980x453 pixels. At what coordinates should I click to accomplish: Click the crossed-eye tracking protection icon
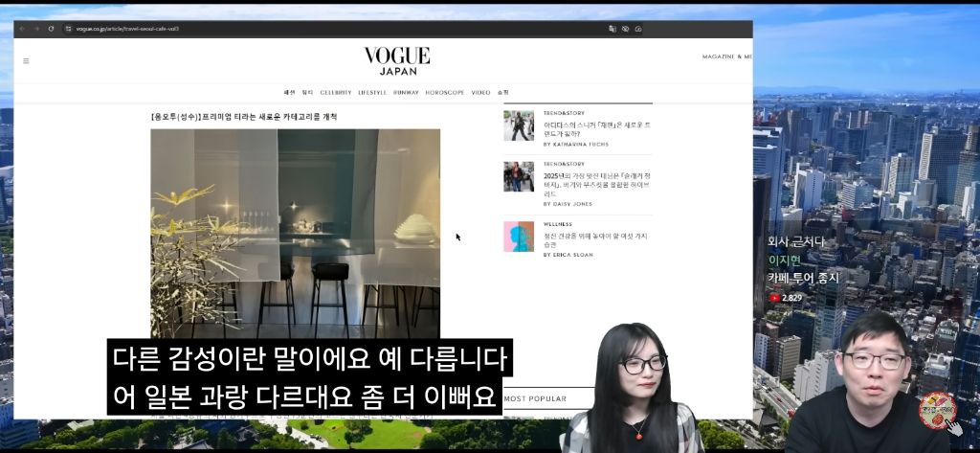[625, 29]
